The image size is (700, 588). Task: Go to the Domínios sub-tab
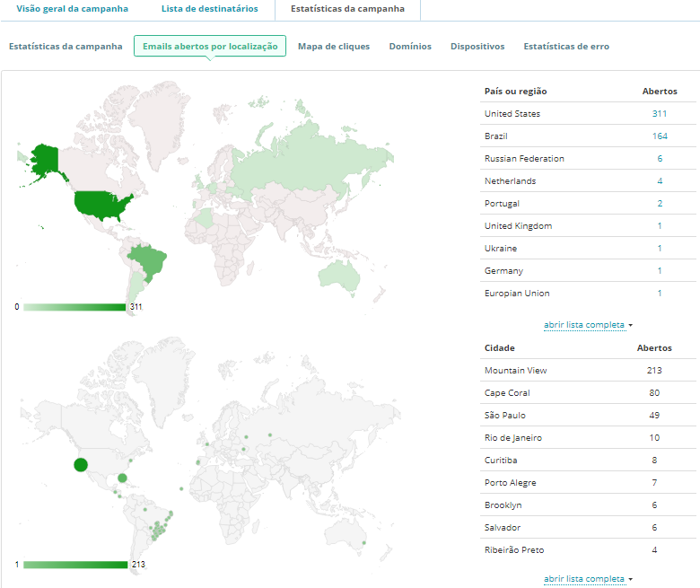[x=410, y=47]
